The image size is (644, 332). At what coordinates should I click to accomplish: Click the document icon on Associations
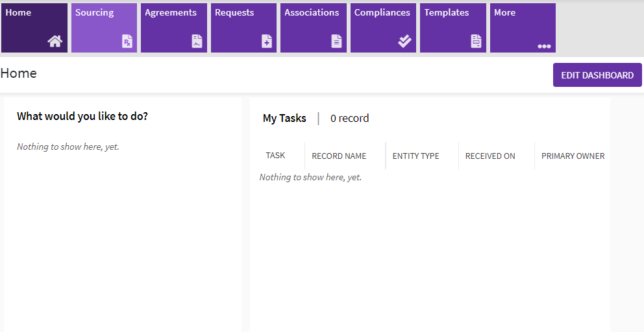pyautogui.click(x=336, y=41)
